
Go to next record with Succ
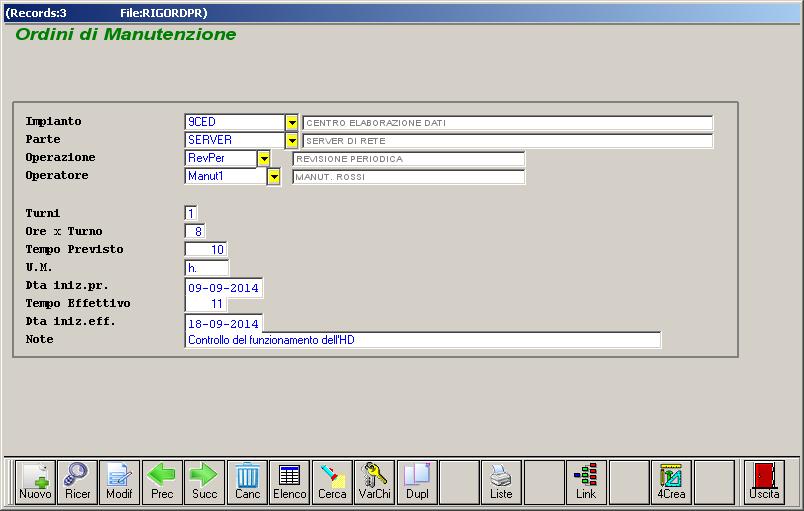(x=205, y=482)
